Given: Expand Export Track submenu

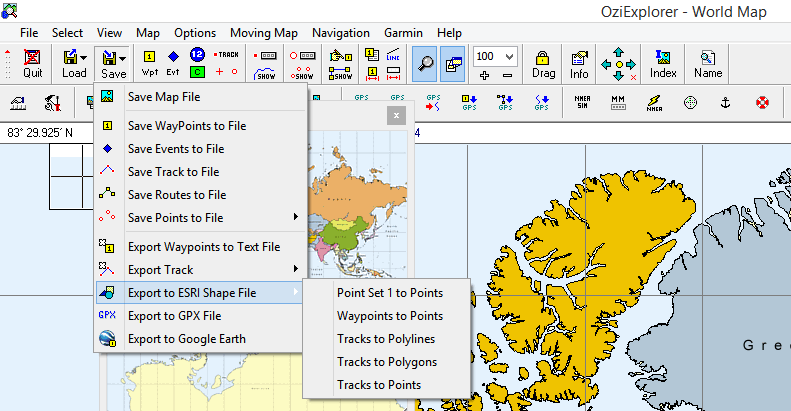Looking at the screenshot, I should click(x=200, y=270).
